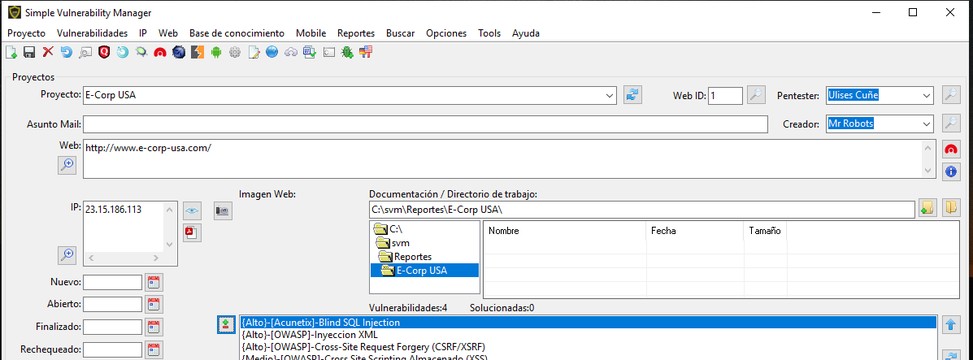Select Cross-Site Request Forgery vulnerability row
This screenshot has height=360, width=973.
click(588, 347)
